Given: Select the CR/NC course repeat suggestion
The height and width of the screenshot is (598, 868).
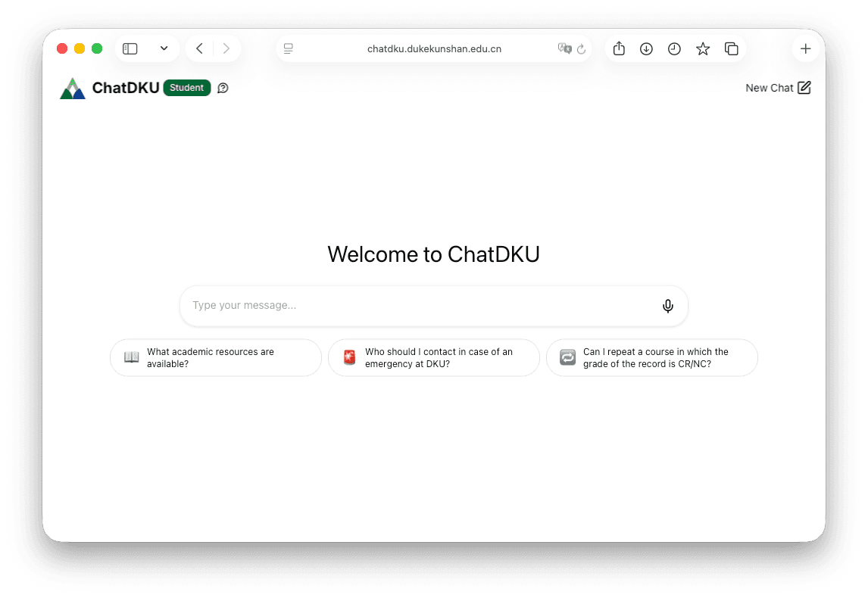Looking at the screenshot, I should [x=651, y=357].
